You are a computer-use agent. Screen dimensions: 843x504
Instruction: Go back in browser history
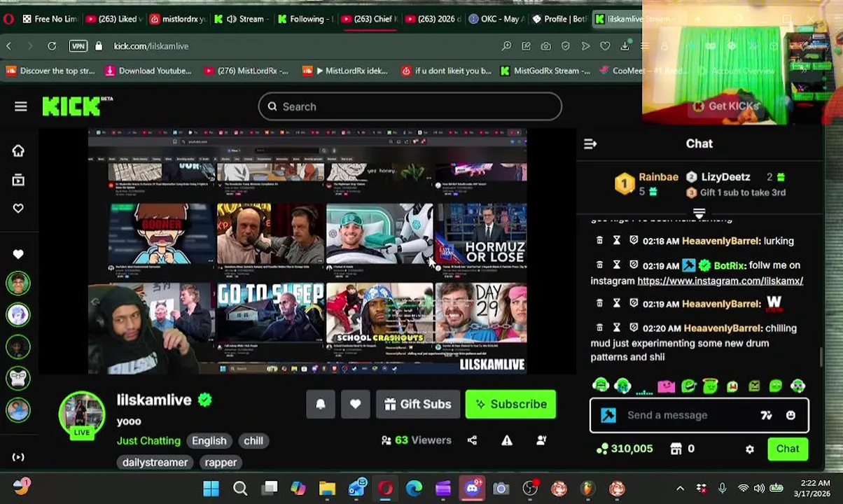point(9,46)
